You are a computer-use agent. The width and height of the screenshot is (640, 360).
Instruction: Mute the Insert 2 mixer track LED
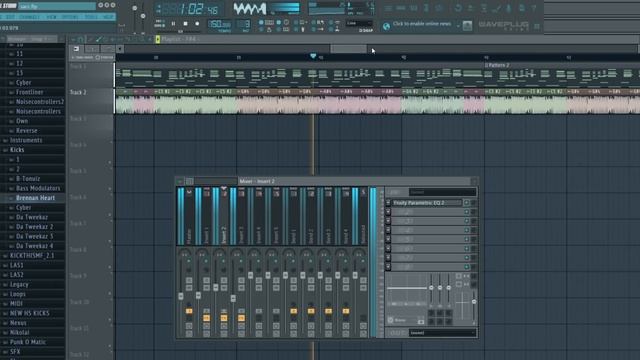click(223, 261)
